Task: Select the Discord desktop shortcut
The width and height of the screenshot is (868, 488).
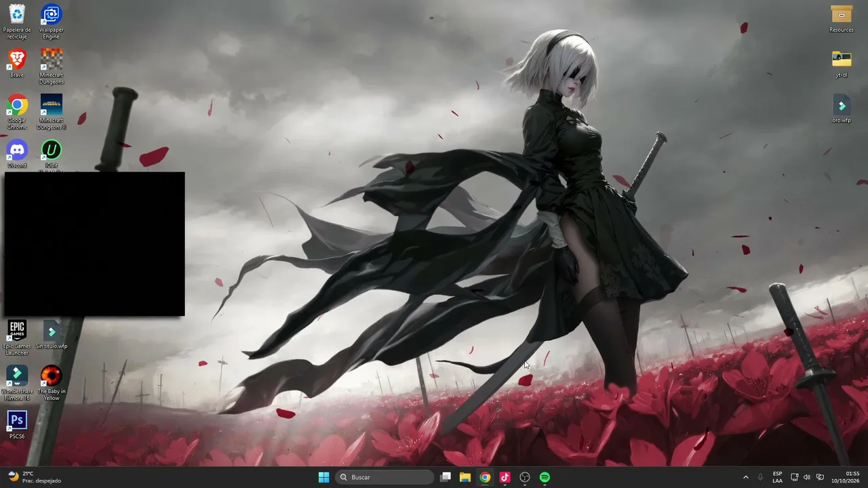Action: click(x=17, y=154)
